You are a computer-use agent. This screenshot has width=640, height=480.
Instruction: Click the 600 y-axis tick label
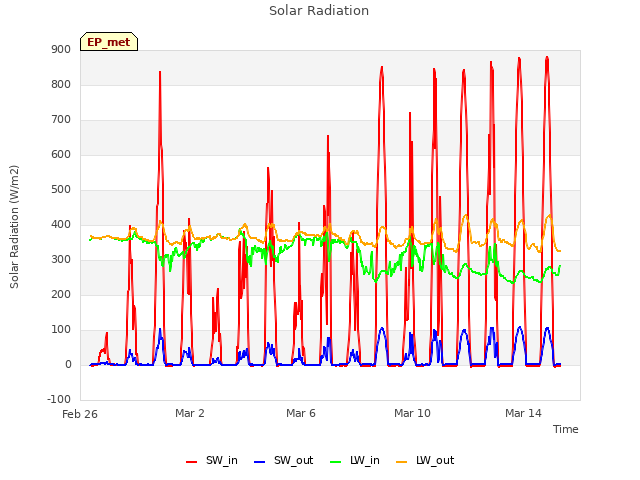click(x=61, y=155)
